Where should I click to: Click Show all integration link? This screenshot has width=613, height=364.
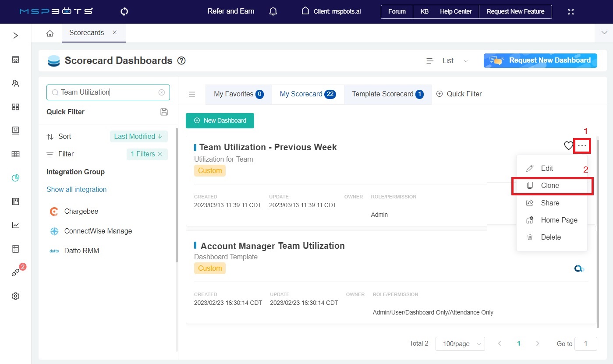click(77, 189)
